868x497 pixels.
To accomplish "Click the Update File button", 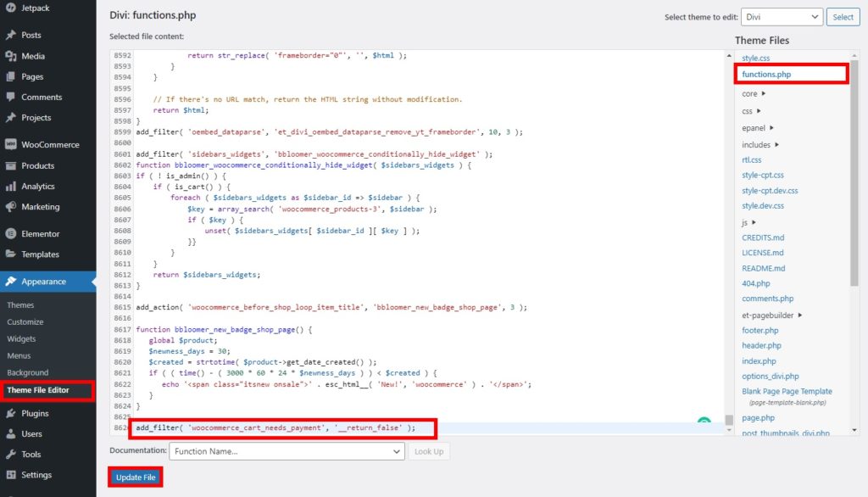I will [x=136, y=477].
